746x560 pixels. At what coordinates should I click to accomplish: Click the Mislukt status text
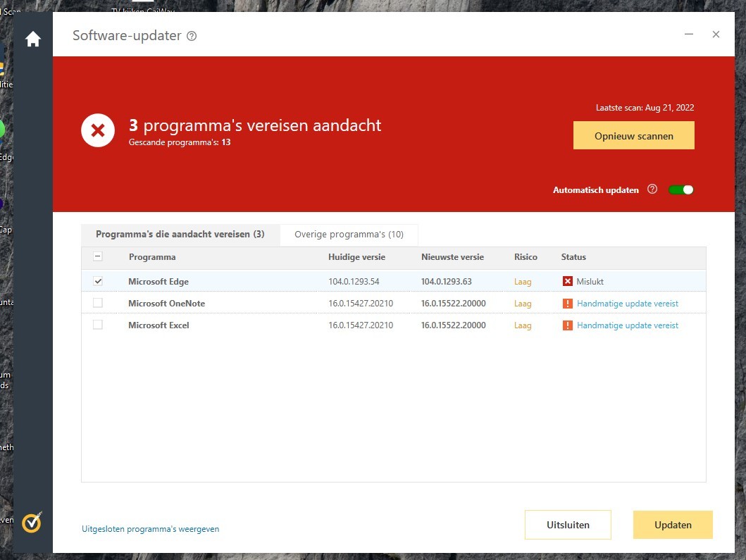tap(590, 282)
